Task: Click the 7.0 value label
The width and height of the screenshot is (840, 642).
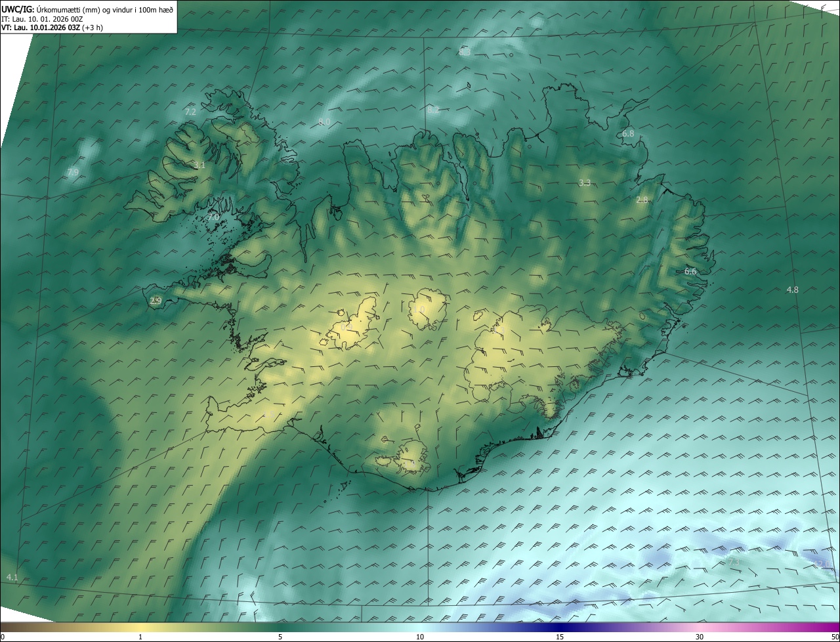Action: tap(213, 217)
